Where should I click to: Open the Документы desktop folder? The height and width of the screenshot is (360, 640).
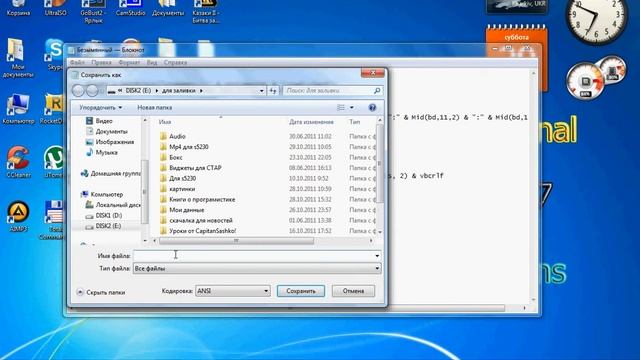pyautogui.click(x=168, y=8)
